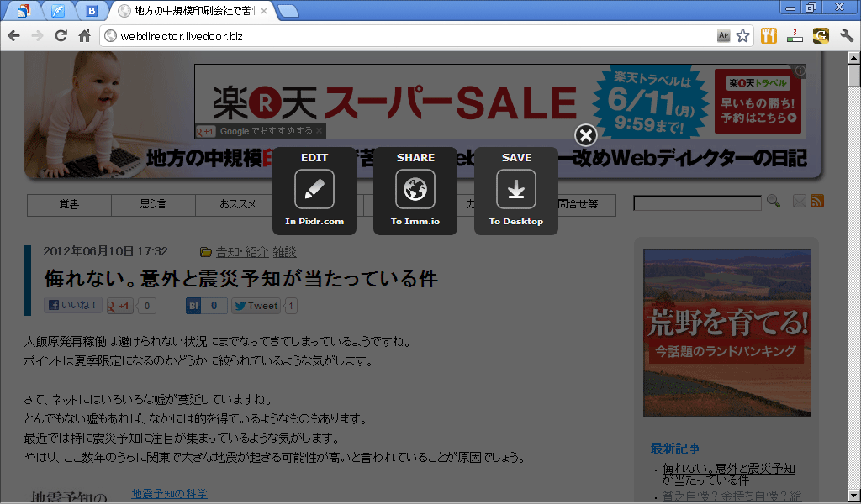Click the Google +1 button under the title
861x504 pixels.
click(x=119, y=306)
